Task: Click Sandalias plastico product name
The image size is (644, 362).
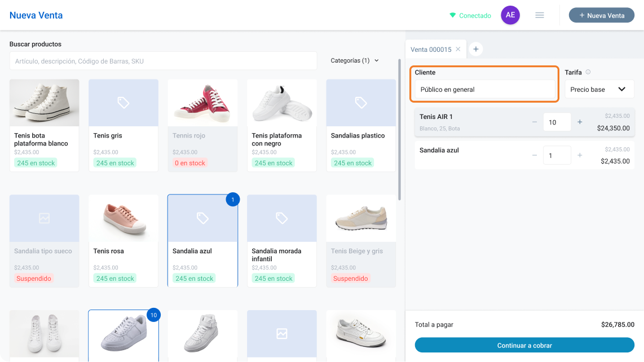Action: [x=358, y=135]
